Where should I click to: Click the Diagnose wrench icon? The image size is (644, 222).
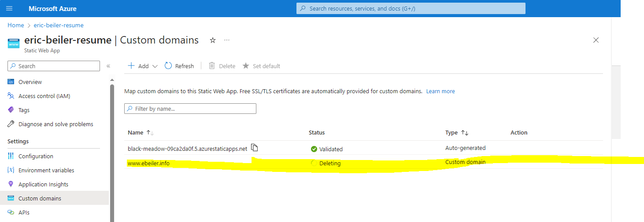(x=11, y=124)
